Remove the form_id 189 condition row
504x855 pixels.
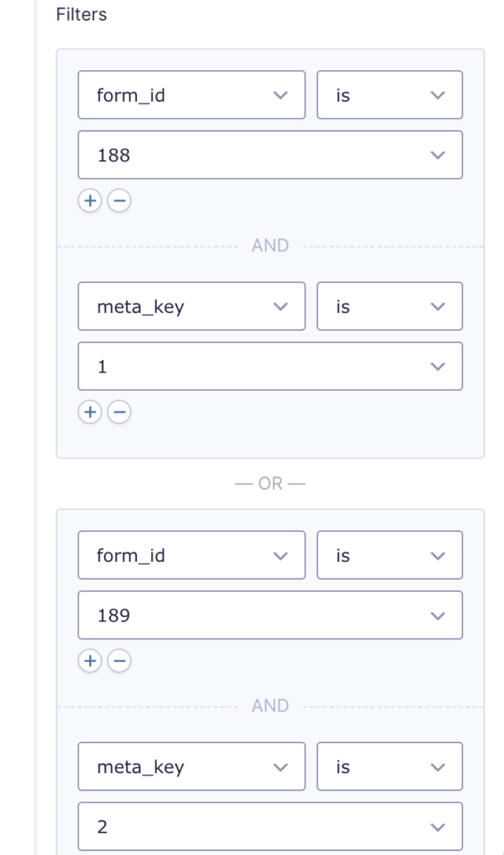(x=119, y=661)
